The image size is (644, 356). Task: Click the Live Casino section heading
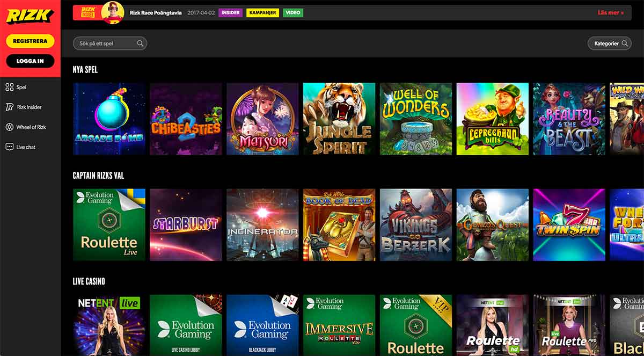click(89, 281)
